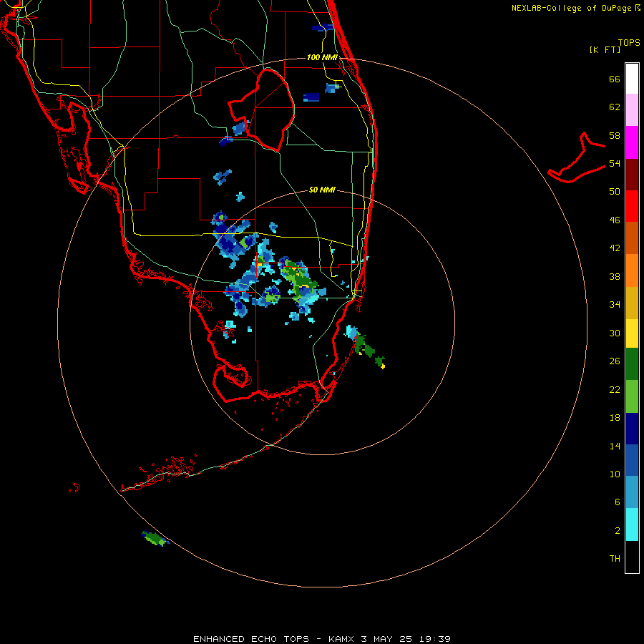This screenshot has height=644, width=644.
Task: Click the TOPS legend title
Action: point(629,42)
